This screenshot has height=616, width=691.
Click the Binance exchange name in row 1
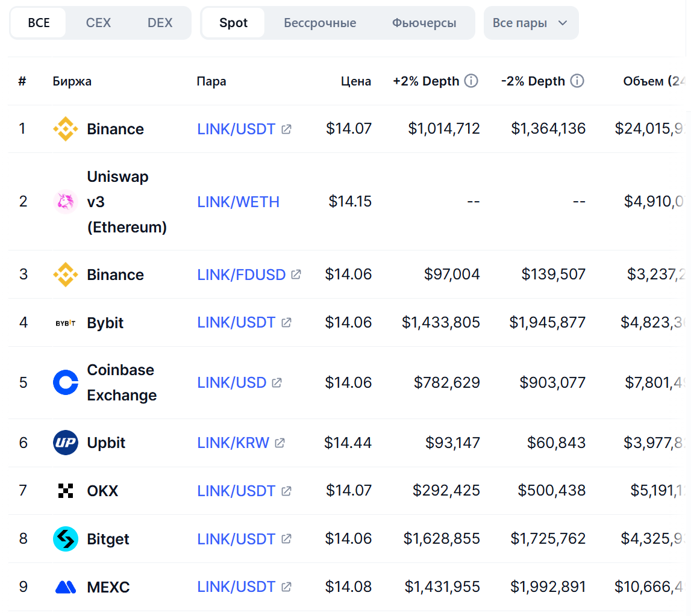[x=116, y=129]
